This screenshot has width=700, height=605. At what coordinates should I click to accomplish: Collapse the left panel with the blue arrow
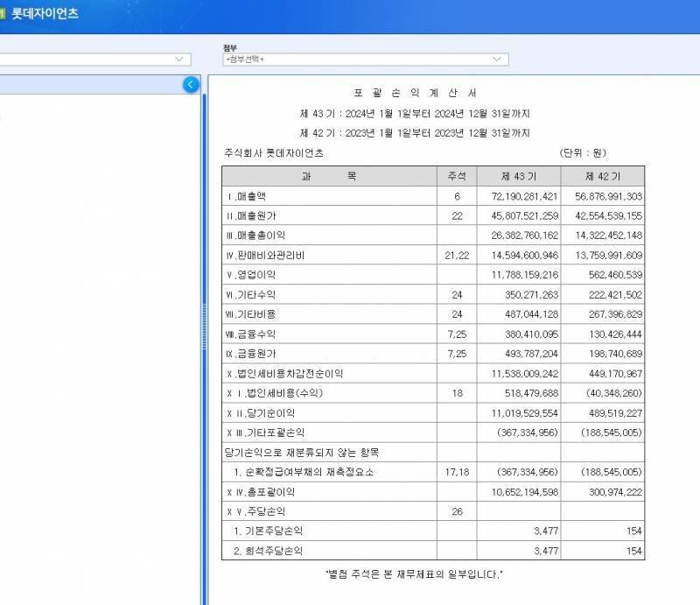pos(191,84)
